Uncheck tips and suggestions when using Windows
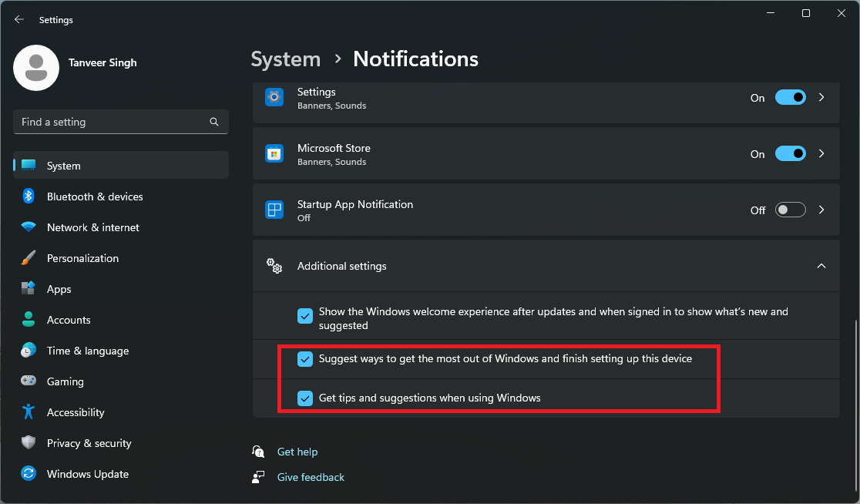 304,398
